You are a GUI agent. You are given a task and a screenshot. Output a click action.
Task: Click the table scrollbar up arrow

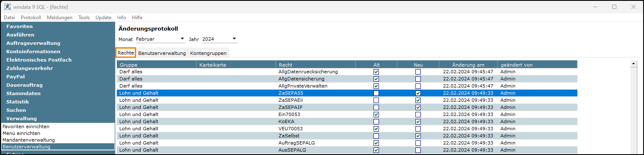pos(634,64)
